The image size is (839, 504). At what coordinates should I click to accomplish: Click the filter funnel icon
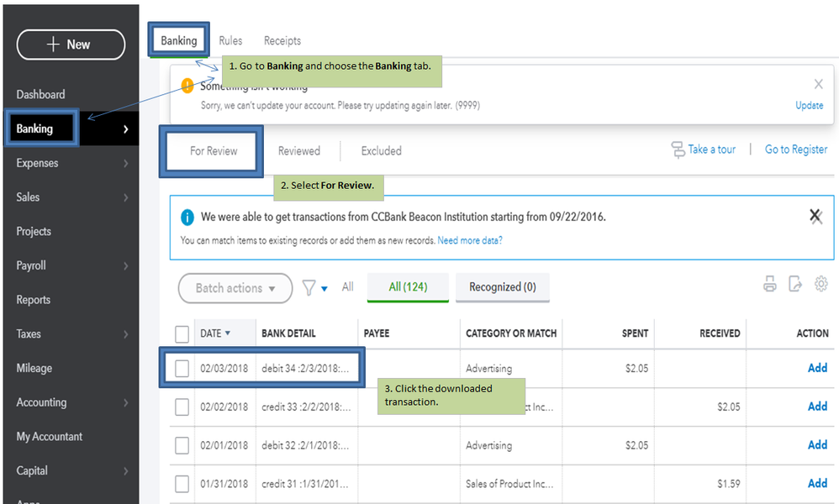click(309, 288)
